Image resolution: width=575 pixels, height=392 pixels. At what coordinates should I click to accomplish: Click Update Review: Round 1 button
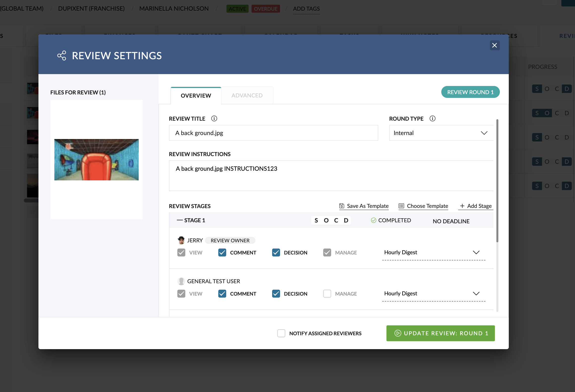click(x=441, y=333)
